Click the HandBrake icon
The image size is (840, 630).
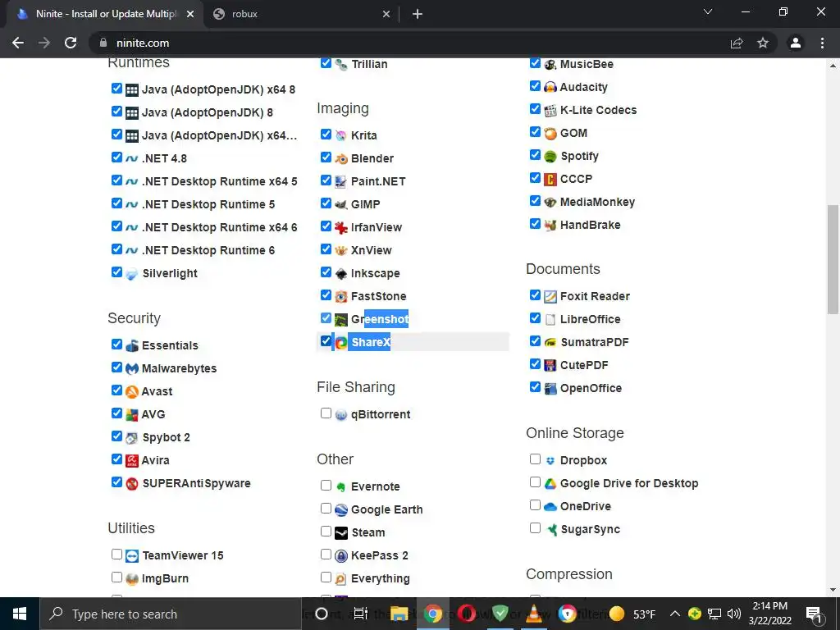pyautogui.click(x=550, y=225)
